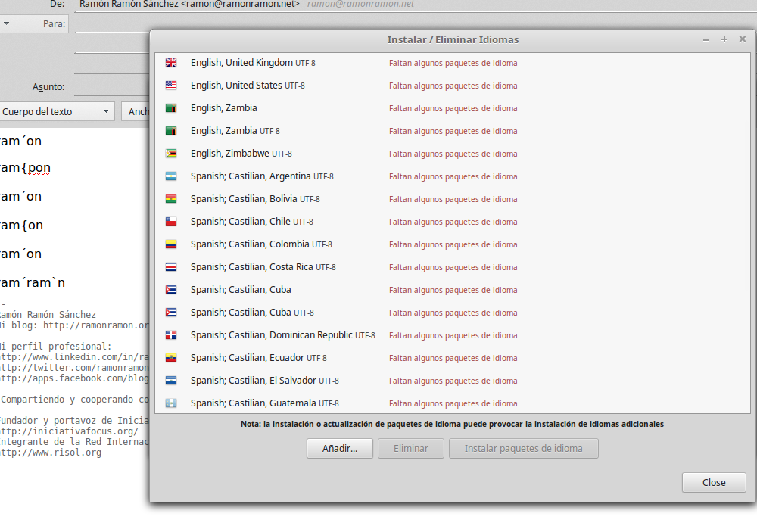The width and height of the screenshot is (757, 532).
Task: Click the United Kingdom flag icon
Action: coord(171,63)
